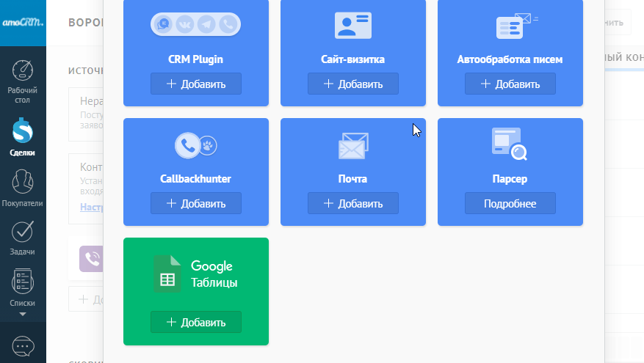
Task: Add Автообработка писем source
Action: point(510,84)
